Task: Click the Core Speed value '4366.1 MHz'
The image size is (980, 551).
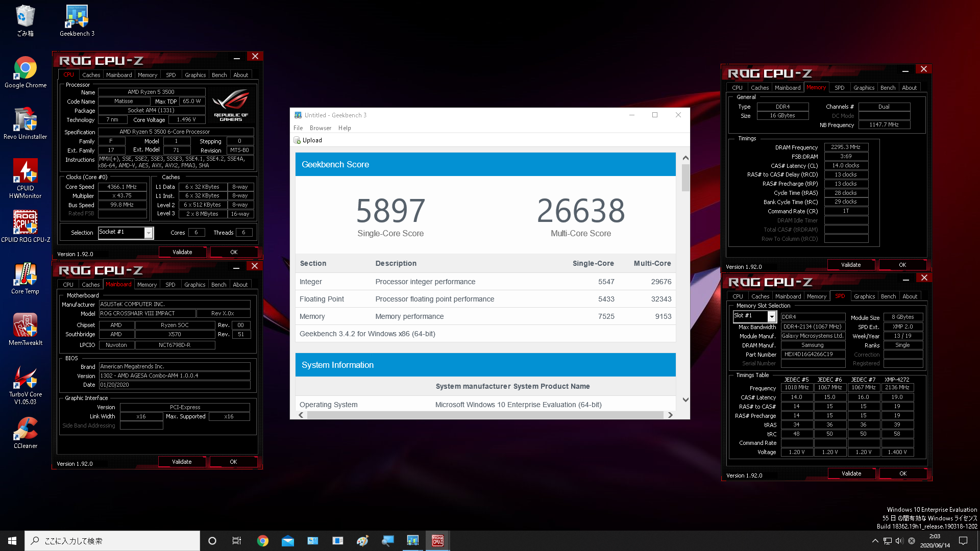Action: click(122, 187)
